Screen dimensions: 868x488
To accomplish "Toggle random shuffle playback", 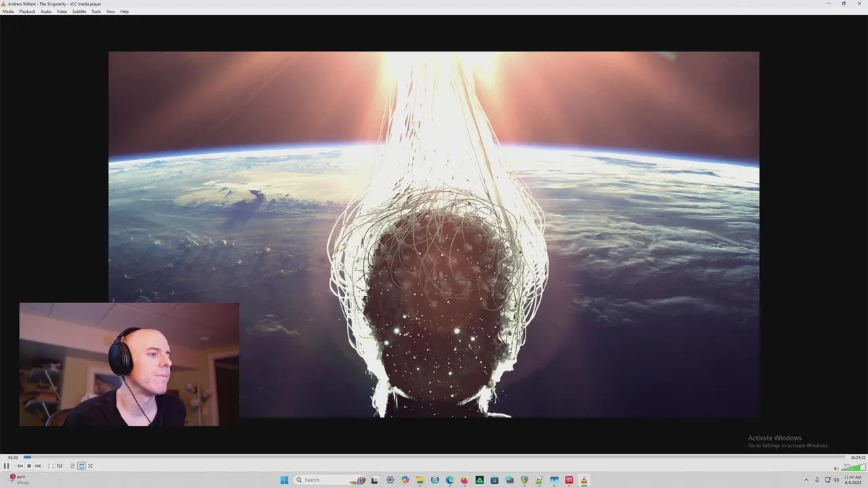I will point(90,466).
